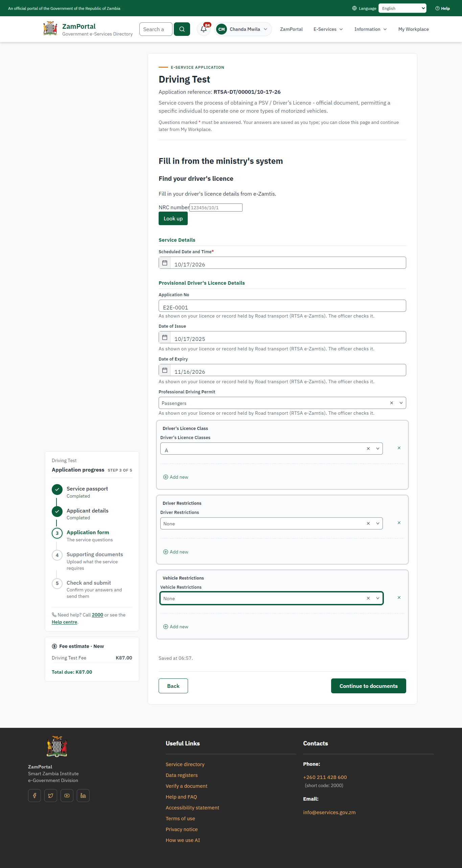Viewport: 462px width, 868px height.
Task: Open the Driver Restrictions dropdown arrow
Action: 378,523
